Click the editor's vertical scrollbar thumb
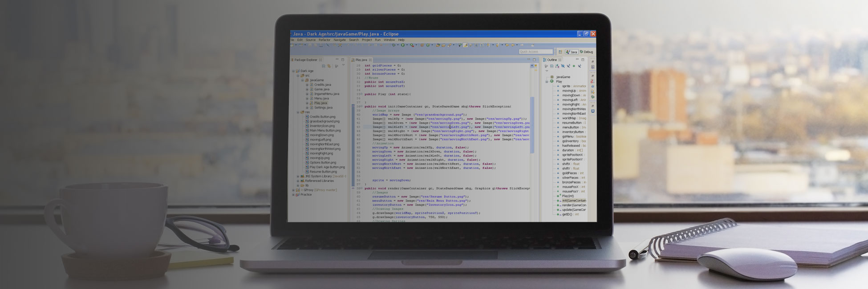The image size is (868, 289). pos(532,124)
